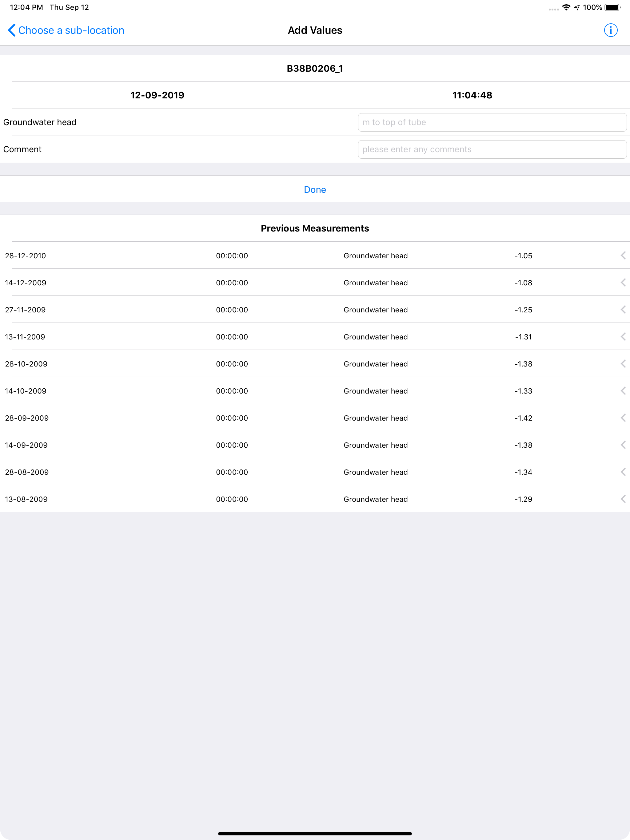The width and height of the screenshot is (630, 840).
Task: Tap the location services arrow icon
Action: point(577,7)
